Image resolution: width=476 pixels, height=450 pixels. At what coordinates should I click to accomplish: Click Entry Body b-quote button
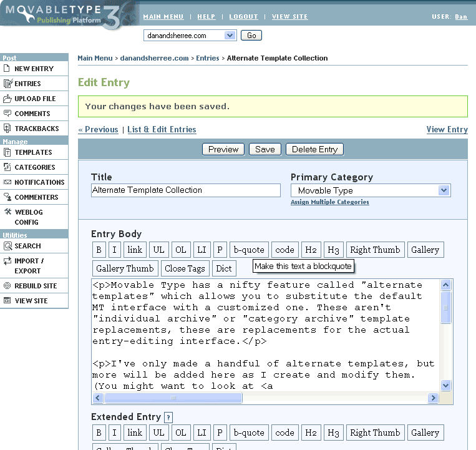point(249,250)
